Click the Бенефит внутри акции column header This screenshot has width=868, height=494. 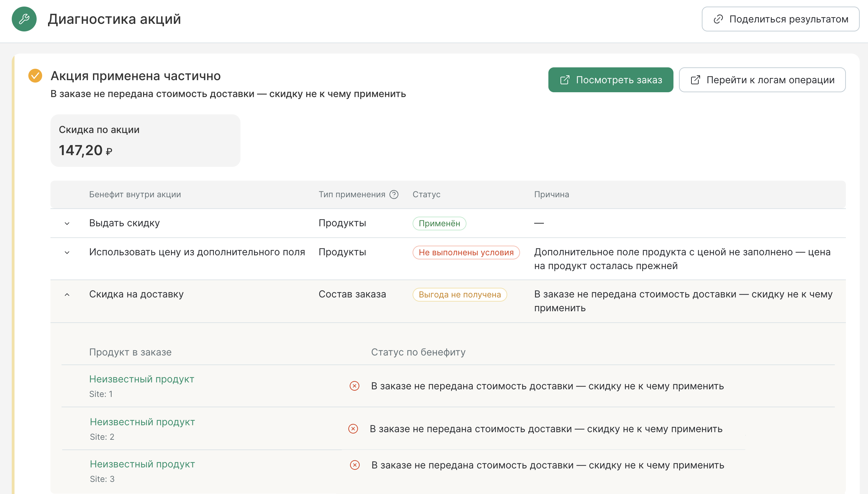(135, 194)
